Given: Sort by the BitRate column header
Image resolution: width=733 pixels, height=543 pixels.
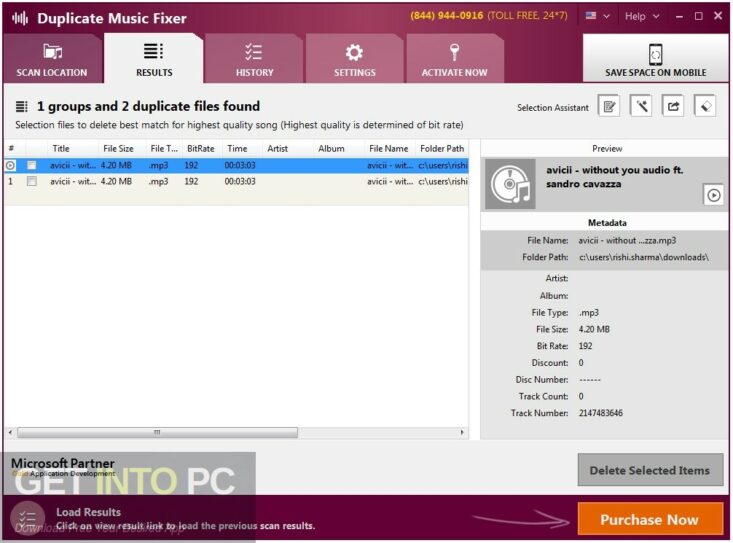Looking at the screenshot, I should pos(201,149).
